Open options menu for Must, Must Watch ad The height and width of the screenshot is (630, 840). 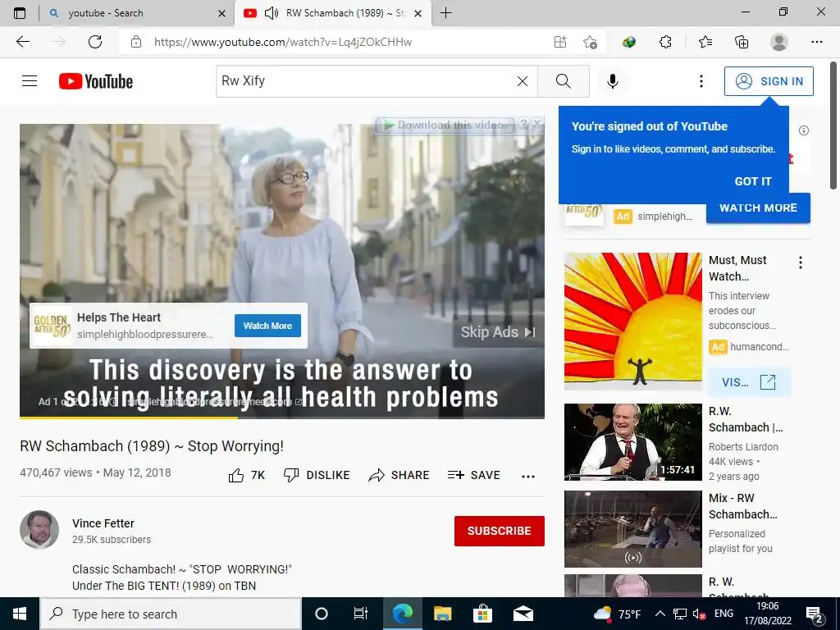click(x=801, y=262)
